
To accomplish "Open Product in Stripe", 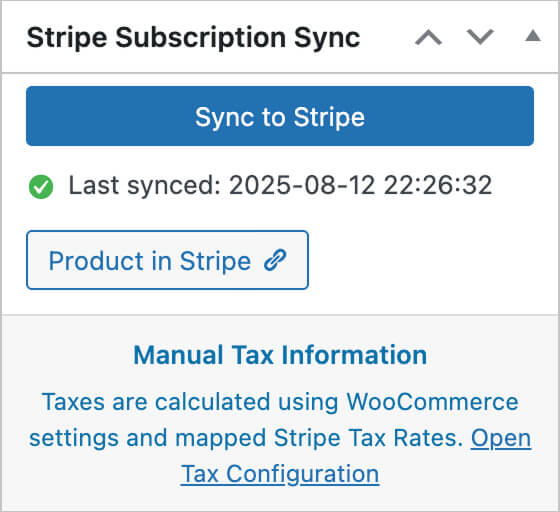I will click(x=167, y=260).
